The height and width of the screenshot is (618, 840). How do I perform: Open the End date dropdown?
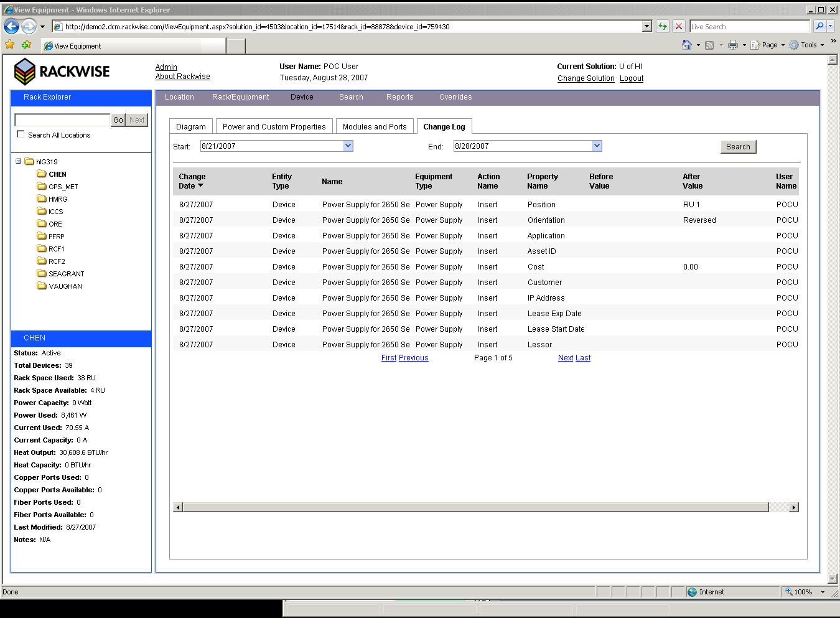click(597, 146)
